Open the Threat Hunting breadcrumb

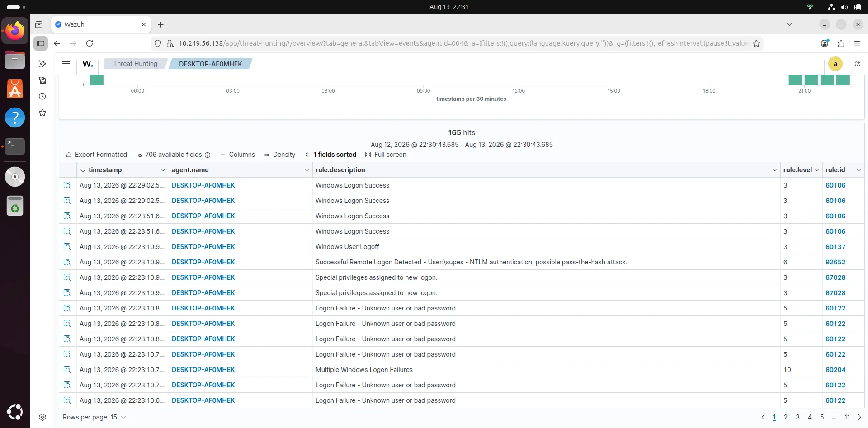pos(135,64)
